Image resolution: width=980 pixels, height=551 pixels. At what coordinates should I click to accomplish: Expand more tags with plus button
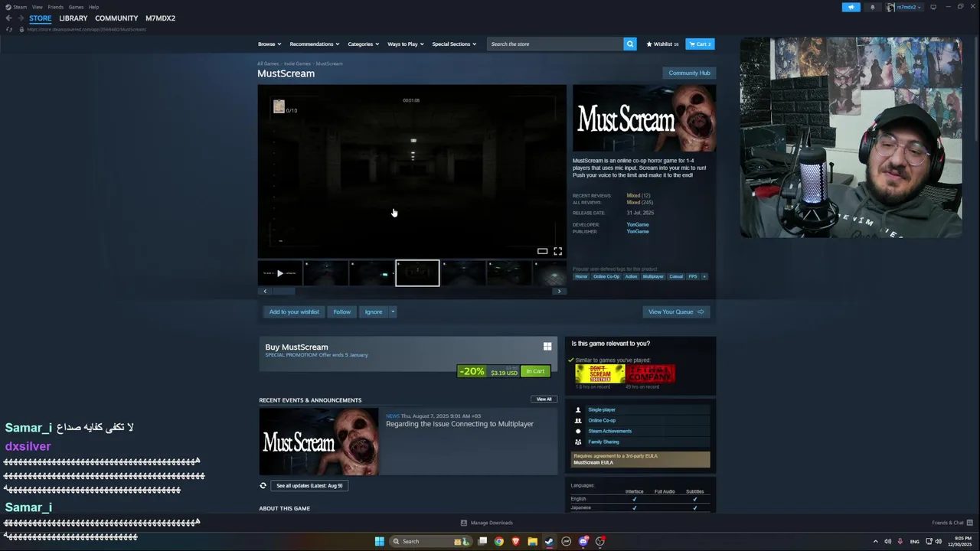(x=704, y=276)
